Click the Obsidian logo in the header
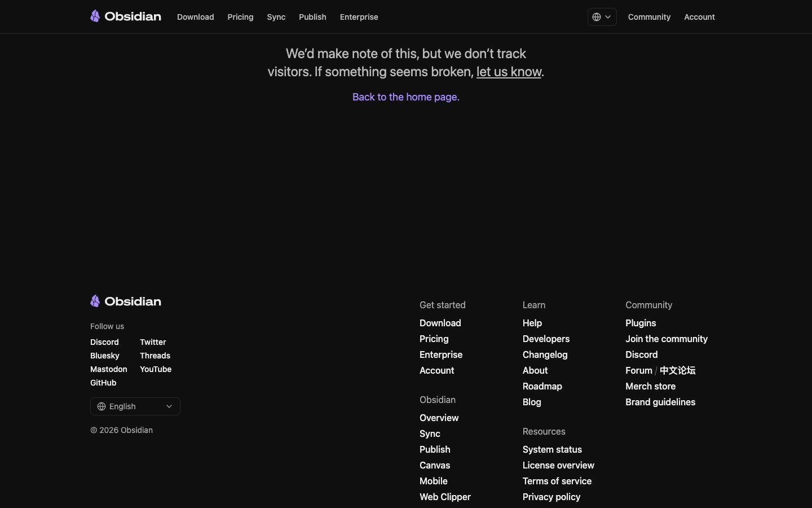812x508 pixels. (x=125, y=16)
